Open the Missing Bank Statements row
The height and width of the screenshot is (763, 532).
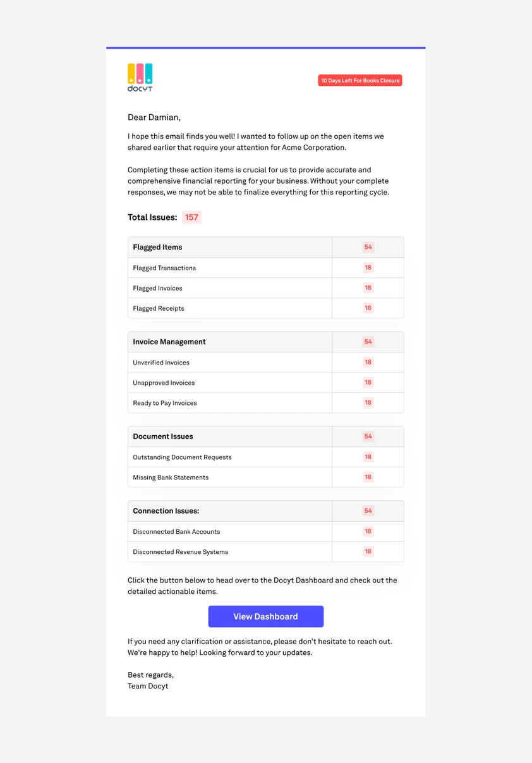coord(171,478)
